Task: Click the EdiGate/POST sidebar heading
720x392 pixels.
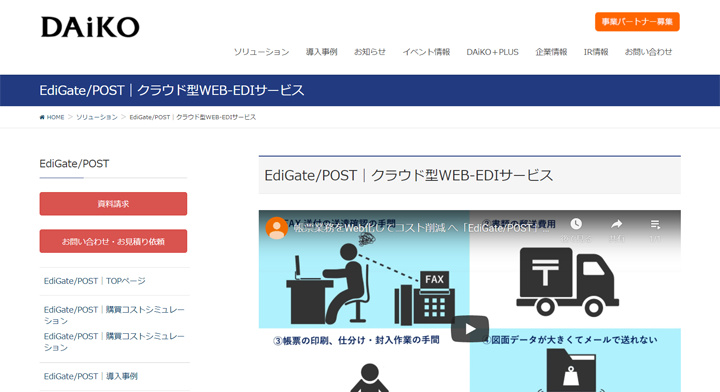Action: (74, 164)
